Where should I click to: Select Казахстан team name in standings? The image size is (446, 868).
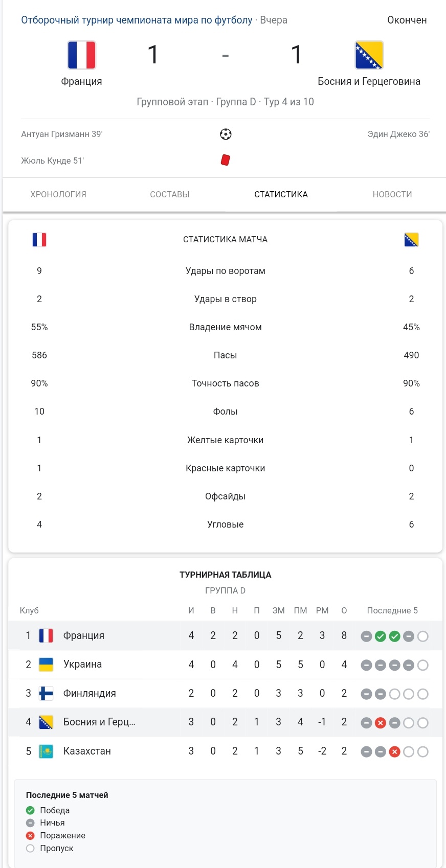[87, 751]
